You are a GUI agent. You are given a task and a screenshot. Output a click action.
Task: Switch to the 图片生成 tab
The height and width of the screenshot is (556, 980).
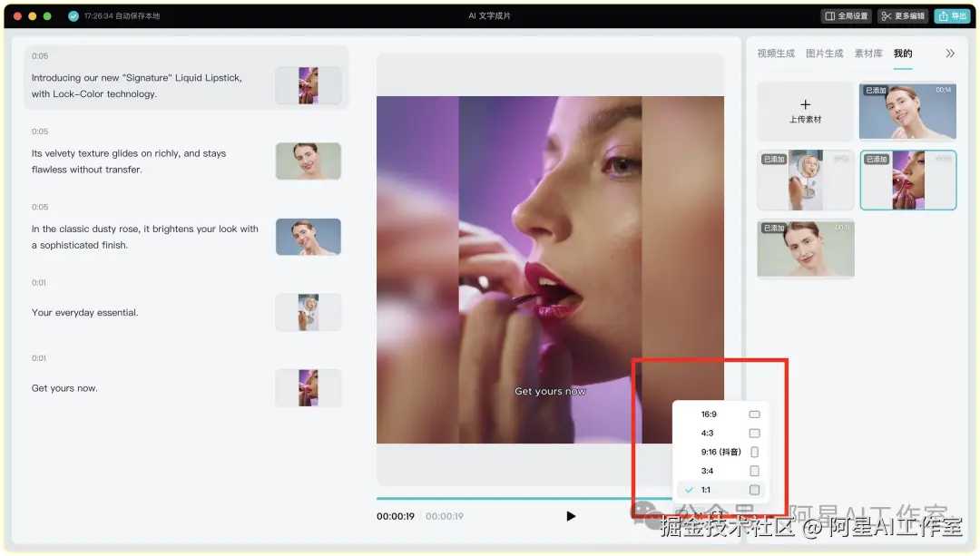click(x=824, y=54)
